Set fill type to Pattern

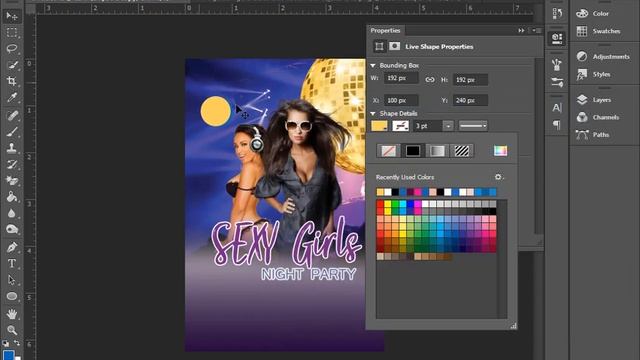[x=462, y=151]
